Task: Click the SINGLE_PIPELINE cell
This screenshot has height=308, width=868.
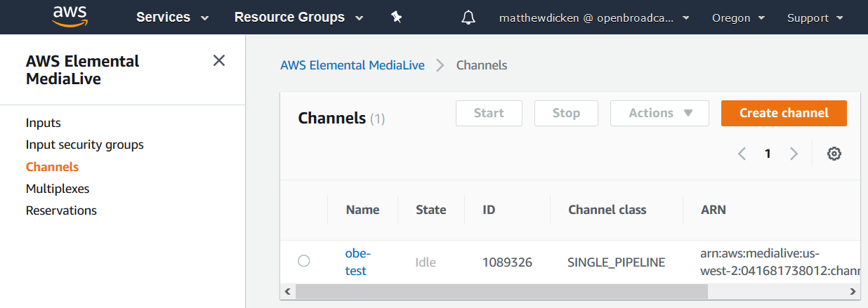Action: point(617,262)
